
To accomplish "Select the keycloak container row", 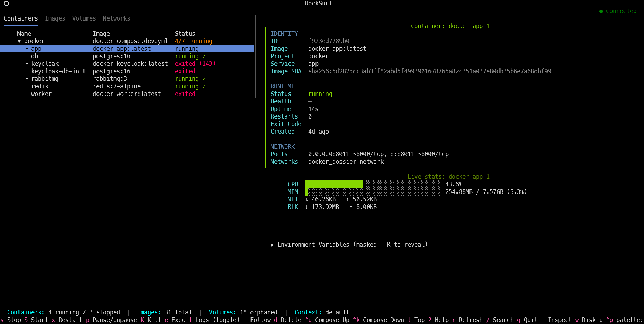I will [127, 64].
